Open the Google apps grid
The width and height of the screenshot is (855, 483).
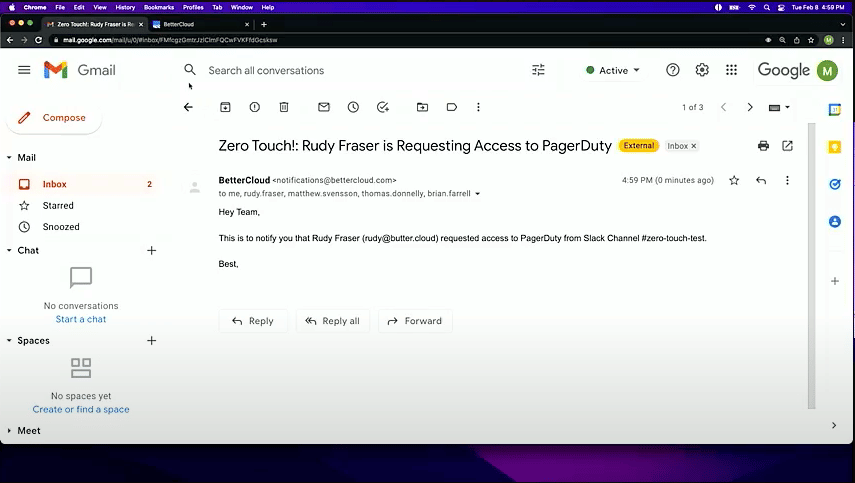(x=731, y=70)
